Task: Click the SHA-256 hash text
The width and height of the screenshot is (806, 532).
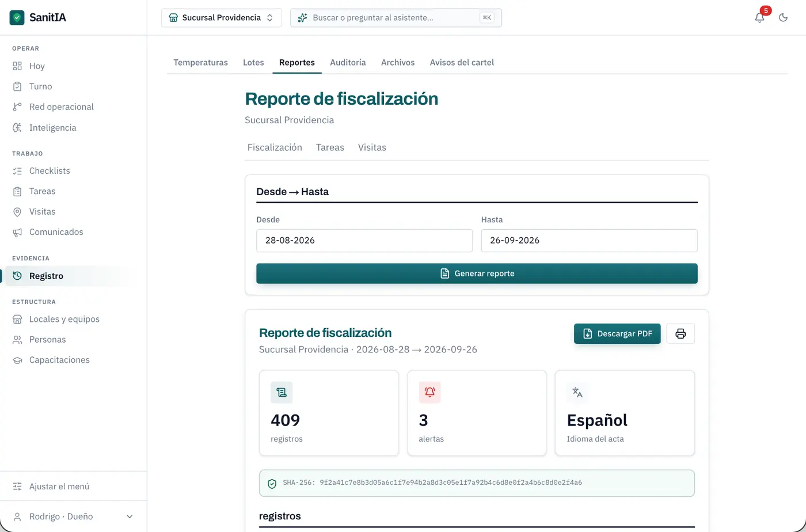Action: point(432,482)
